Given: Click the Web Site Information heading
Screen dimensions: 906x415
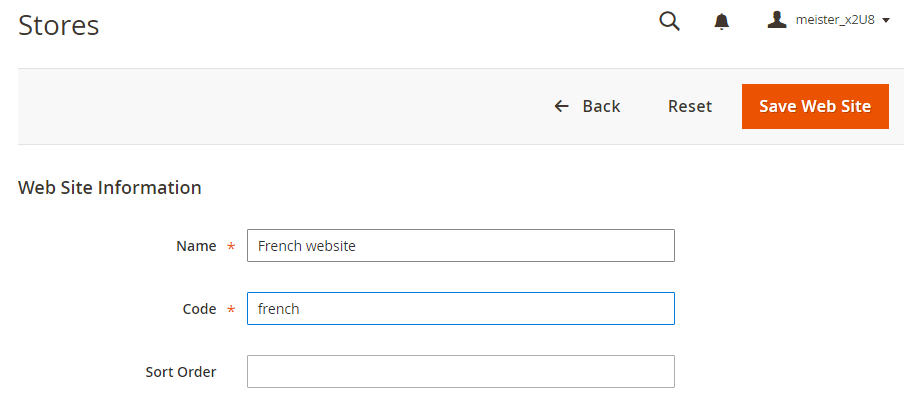Looking at the screenshot, I should tap(110, 187).
